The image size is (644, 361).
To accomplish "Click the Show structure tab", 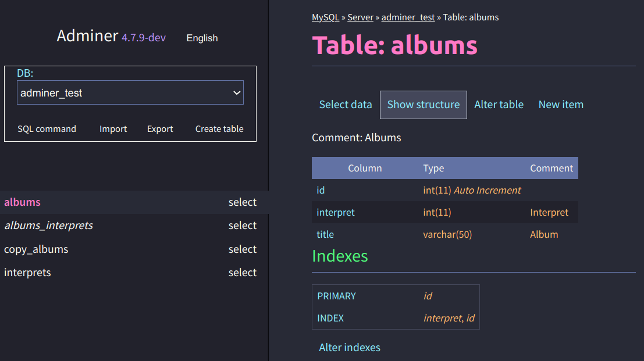I will click(423, 104).
